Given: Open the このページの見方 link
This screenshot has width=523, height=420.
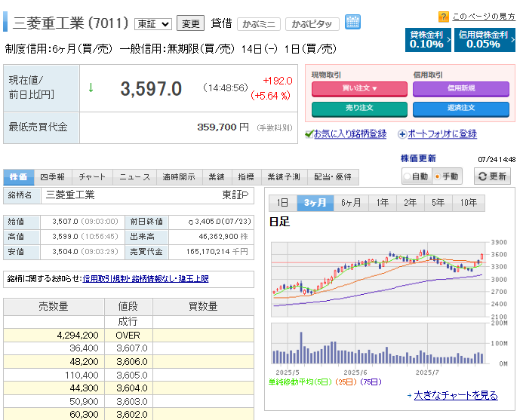Looking at the screenshot, I should point(484,17).
